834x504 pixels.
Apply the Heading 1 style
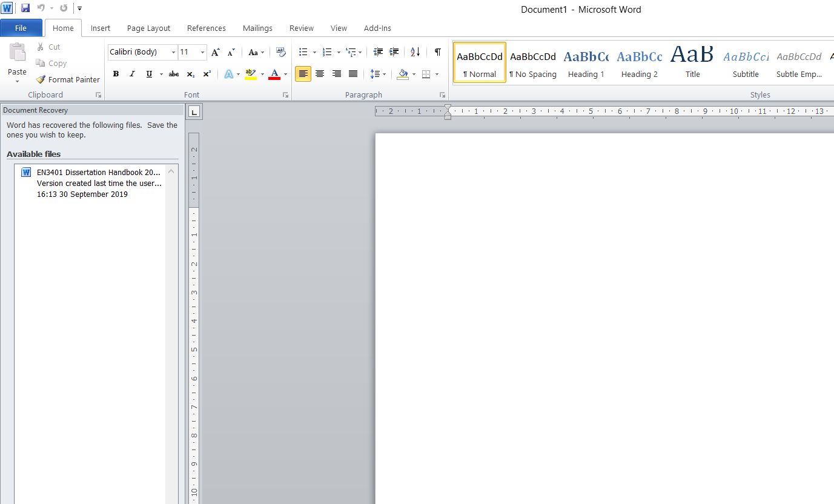point(586,62)
